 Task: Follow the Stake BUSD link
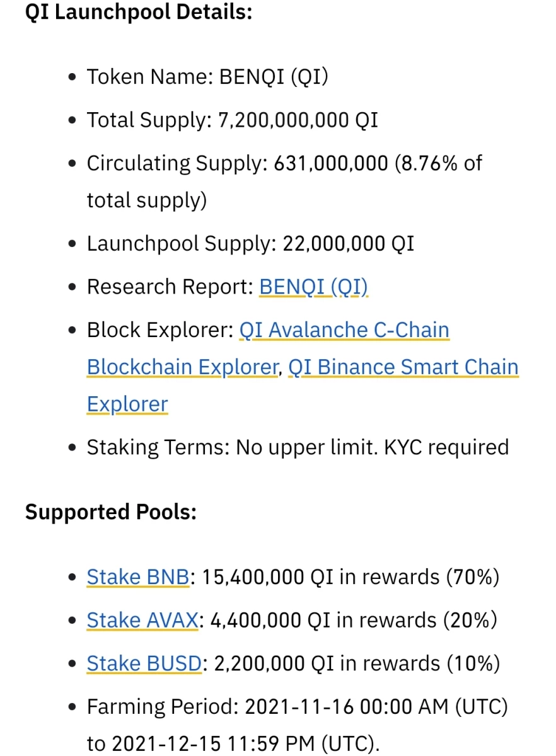pyautogui.click(x=144, y=663)
